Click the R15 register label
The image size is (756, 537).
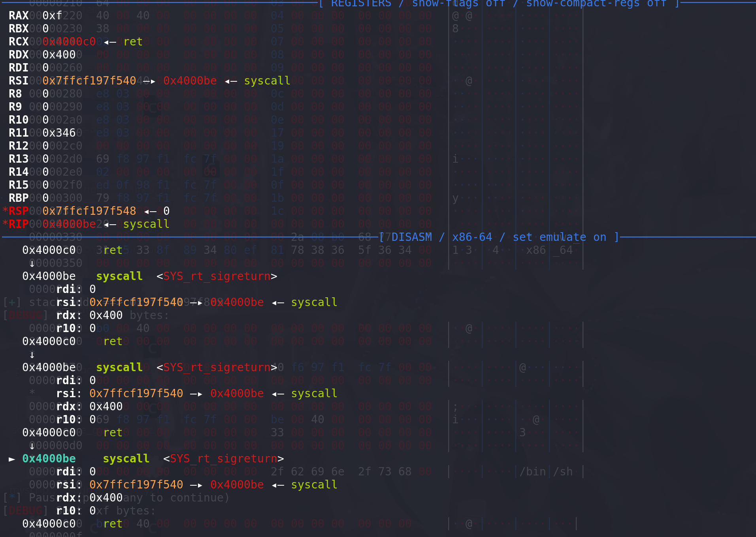pos(19,185)
